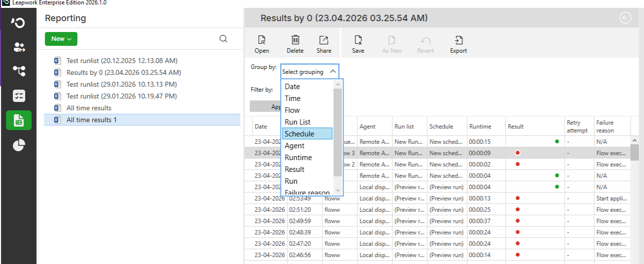Click the red result dot in 00:00:13 row
The width and height of the screenshot is (644, 264).
[x=517, y=198]
